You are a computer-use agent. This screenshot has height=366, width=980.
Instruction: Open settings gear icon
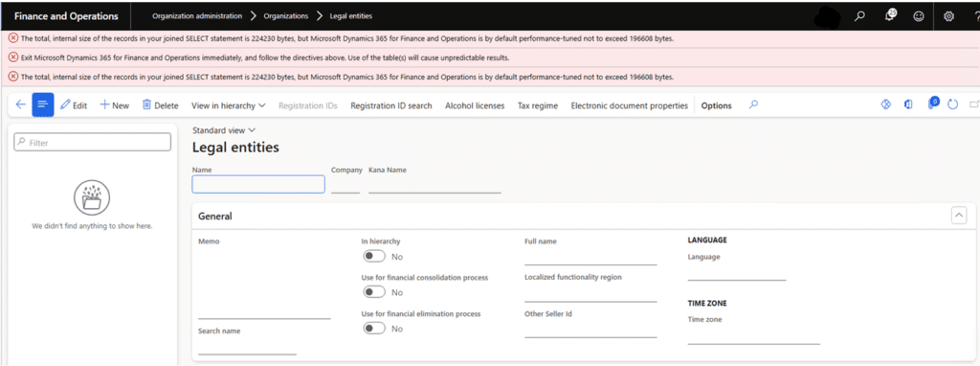[x=948, y=17]
